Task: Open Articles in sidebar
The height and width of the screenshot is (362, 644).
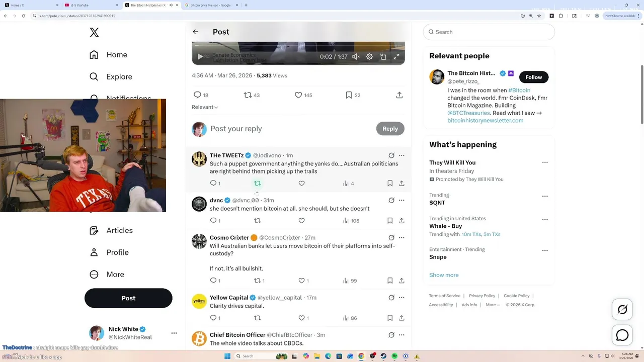Action: point(111,230)
